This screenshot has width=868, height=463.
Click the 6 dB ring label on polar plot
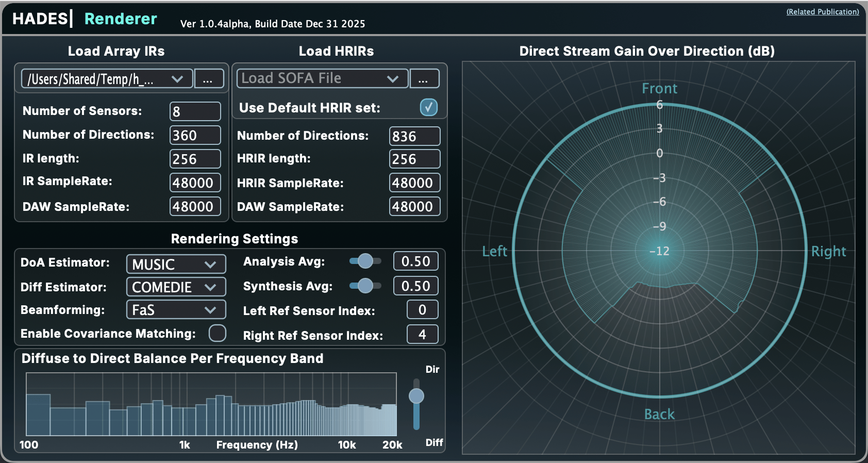coord(660,105)
